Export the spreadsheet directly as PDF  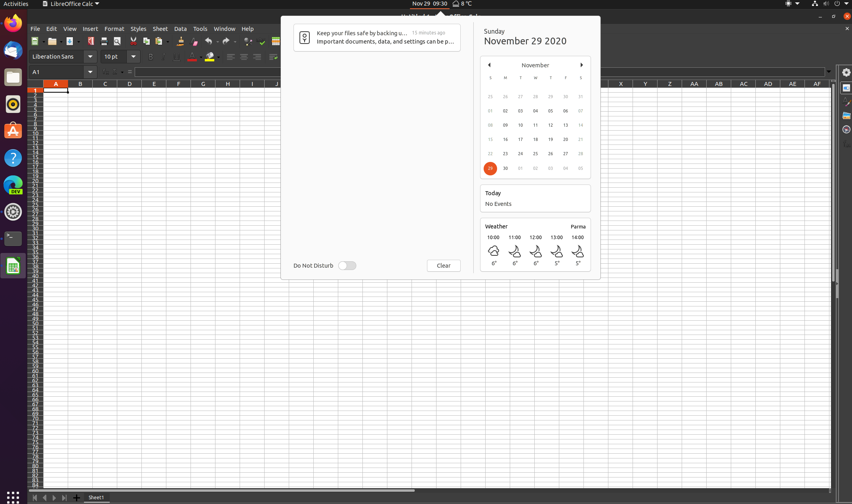coord(90,41)
